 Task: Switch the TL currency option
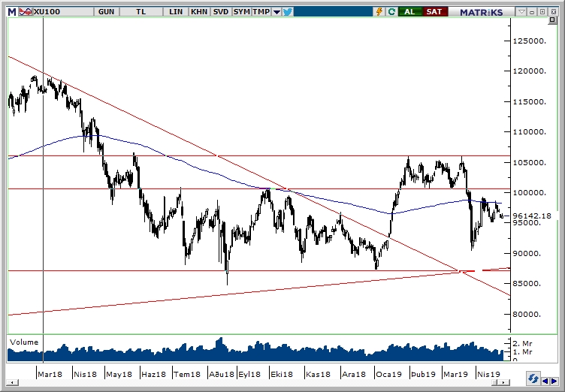coord(141,12)
